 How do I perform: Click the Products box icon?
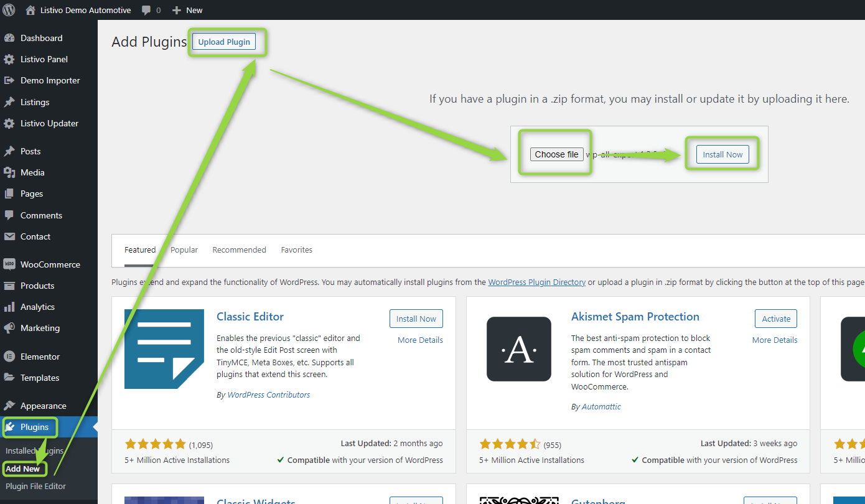(x=9, y=286)
